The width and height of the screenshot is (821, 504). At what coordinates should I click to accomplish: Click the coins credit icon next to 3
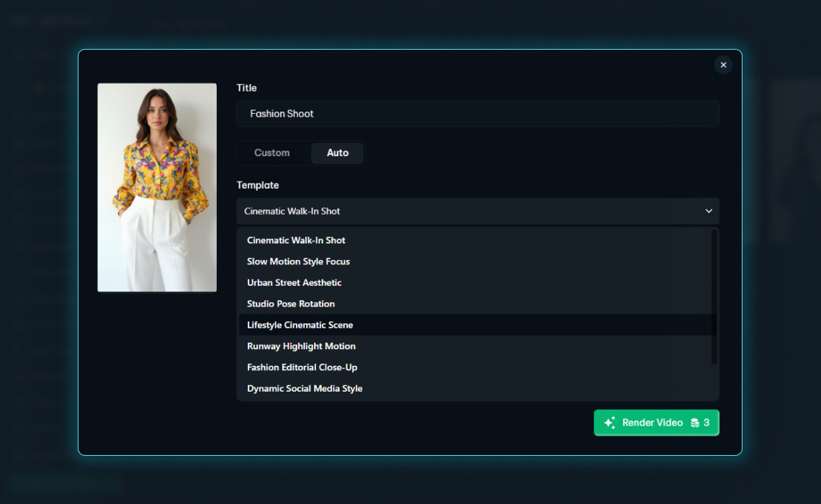694,423
